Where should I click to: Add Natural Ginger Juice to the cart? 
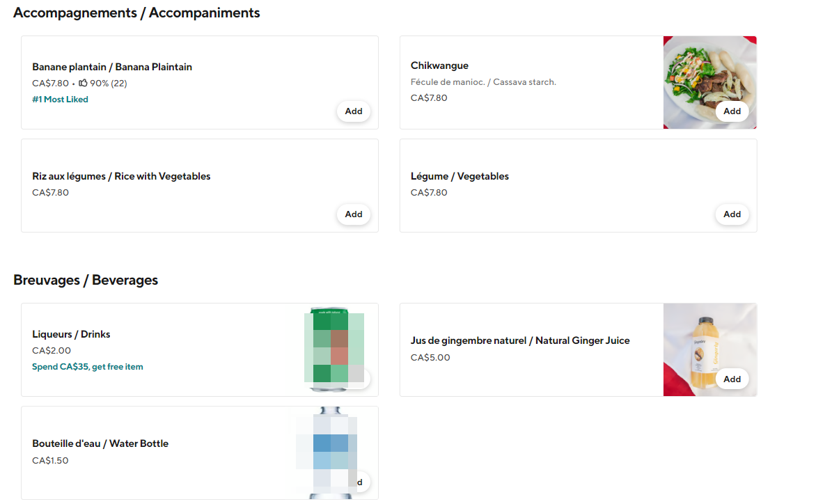tap(732, 379)
